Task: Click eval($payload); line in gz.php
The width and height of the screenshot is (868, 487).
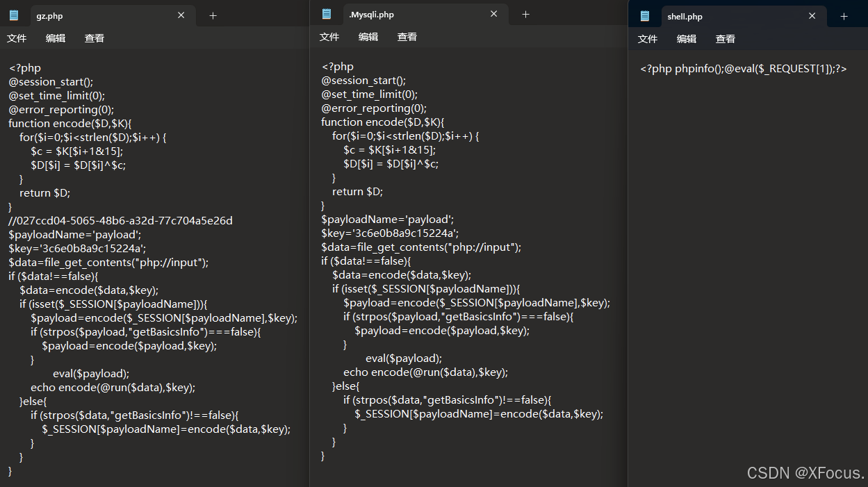Action: 91,374
